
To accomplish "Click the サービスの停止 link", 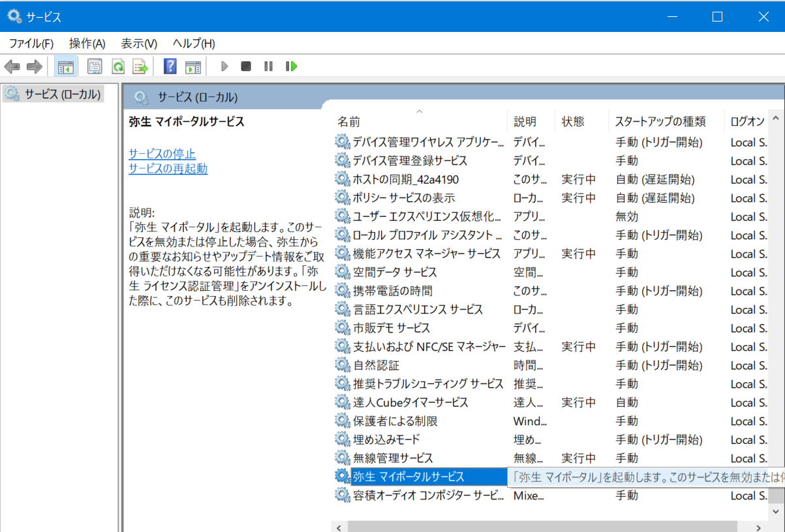I will (x=162, y=154).
